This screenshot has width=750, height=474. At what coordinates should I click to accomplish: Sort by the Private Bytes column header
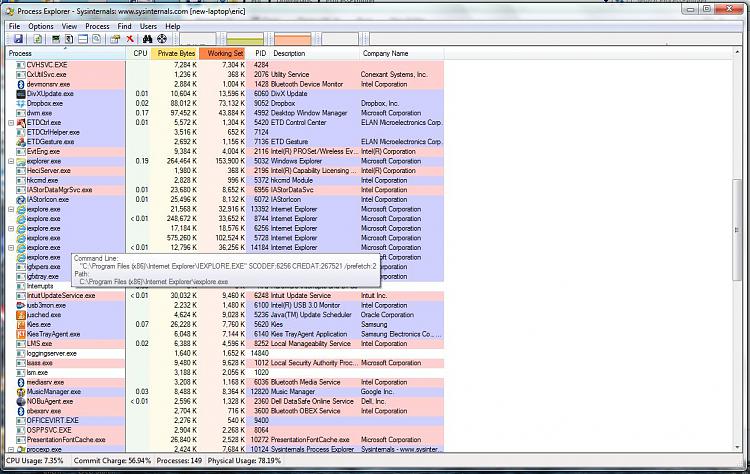click(x=175, y=54)
